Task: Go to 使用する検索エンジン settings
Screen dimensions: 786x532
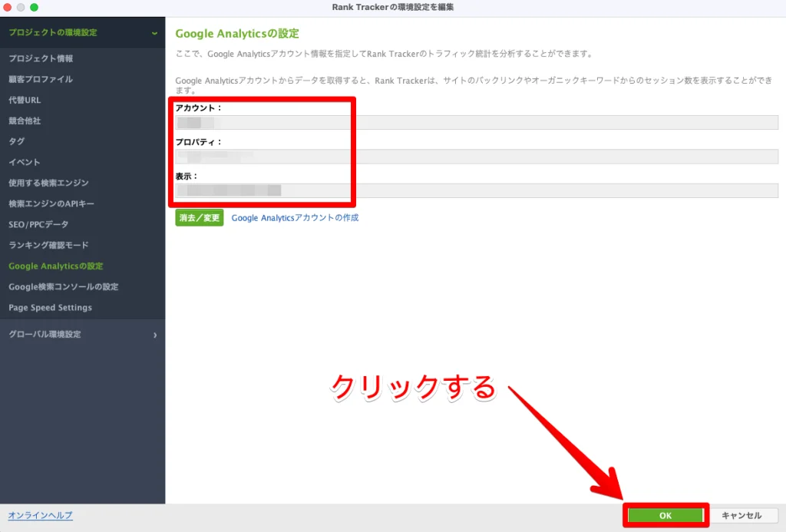Action: [48, 183]
